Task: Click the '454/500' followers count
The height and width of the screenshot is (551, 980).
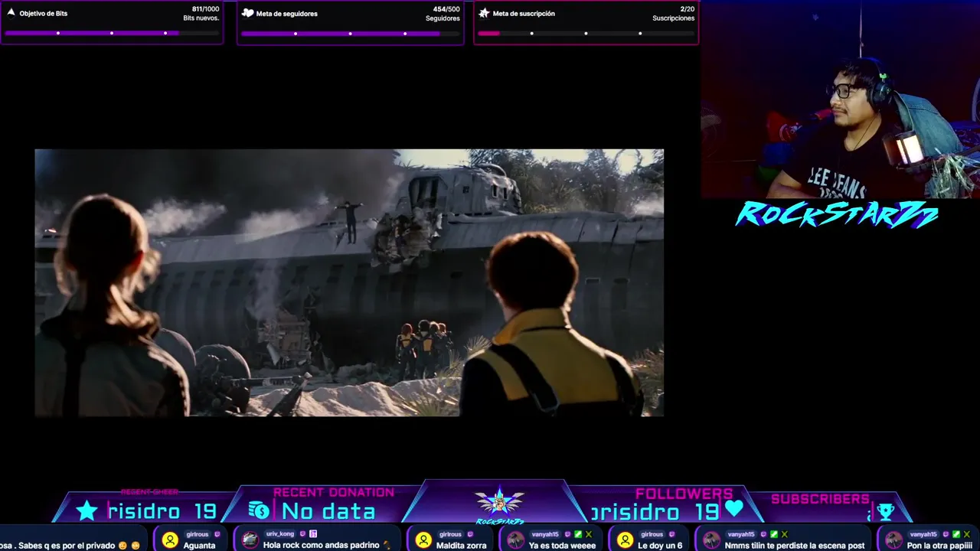Action: 446,9
